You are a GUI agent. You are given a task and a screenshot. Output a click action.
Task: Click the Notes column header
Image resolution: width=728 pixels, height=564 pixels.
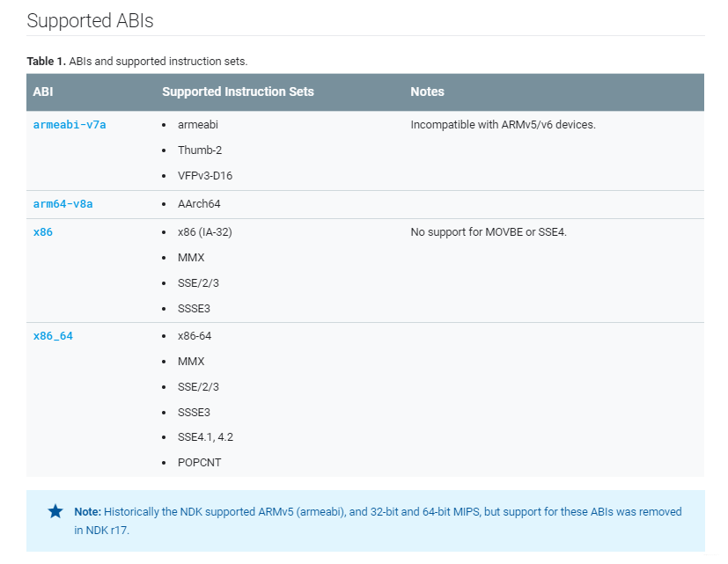[427, 92]
